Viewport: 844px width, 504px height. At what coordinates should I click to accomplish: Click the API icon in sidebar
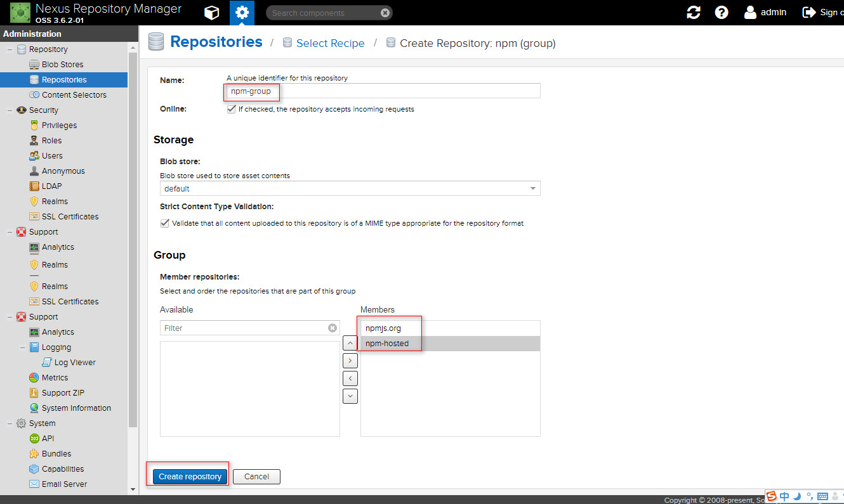click(x=34, y=439)
